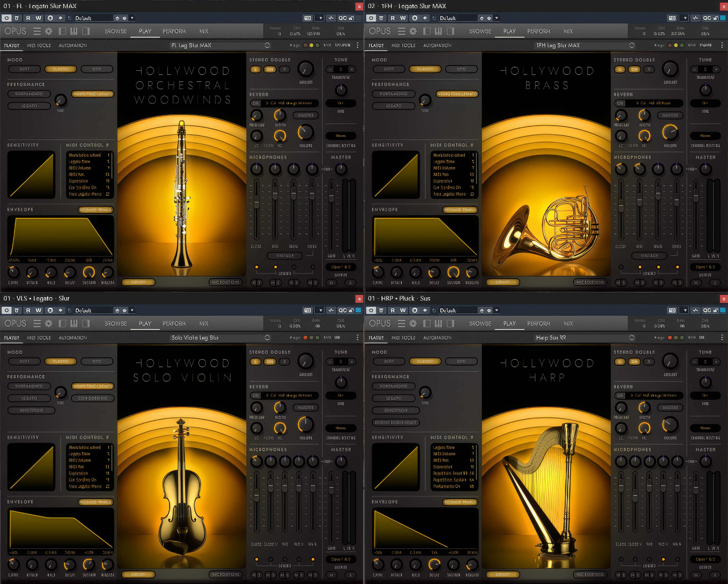Click the R (read automation) button in the Harp window
This screenshot has height=584, width=728.
click(x=392, y=310)
